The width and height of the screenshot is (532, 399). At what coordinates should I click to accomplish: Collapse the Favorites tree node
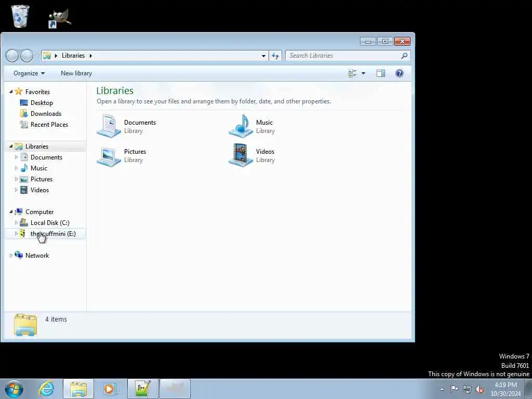[11, 91]
